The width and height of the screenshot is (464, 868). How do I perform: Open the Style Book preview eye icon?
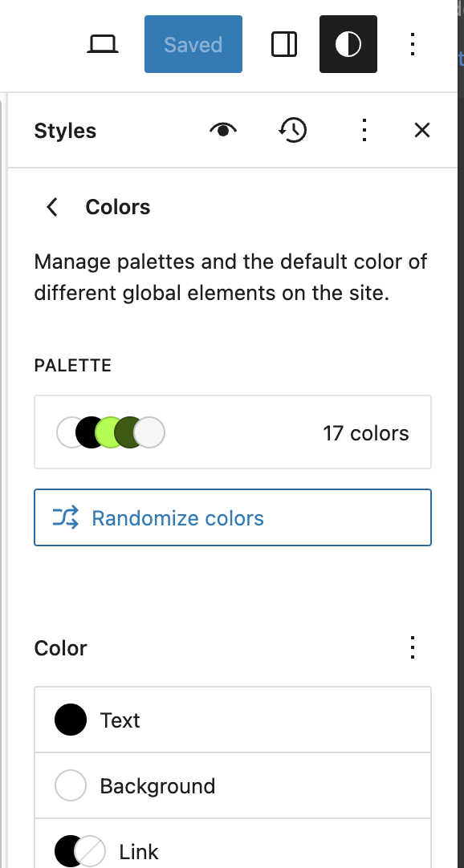pyautogui.click(x=223, y=129)
